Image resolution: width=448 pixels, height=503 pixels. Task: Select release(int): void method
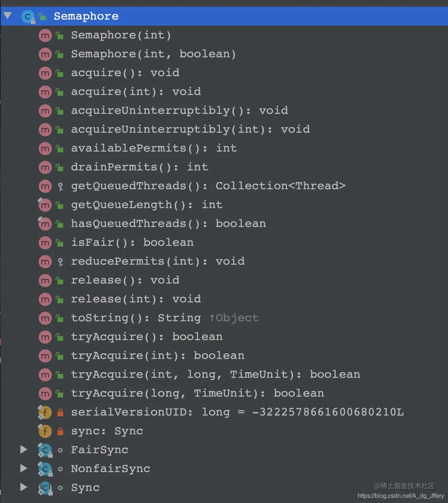pyautogui.click(x=224, y=299)
